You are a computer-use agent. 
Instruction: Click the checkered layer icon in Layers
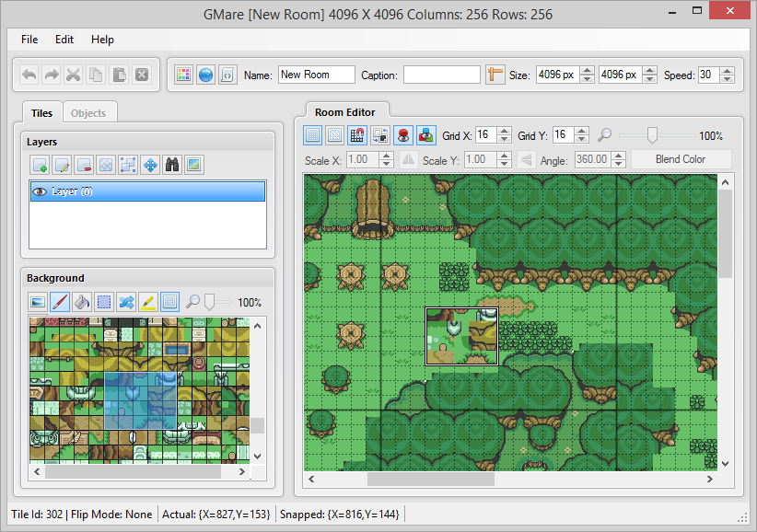tap(106, 165)
